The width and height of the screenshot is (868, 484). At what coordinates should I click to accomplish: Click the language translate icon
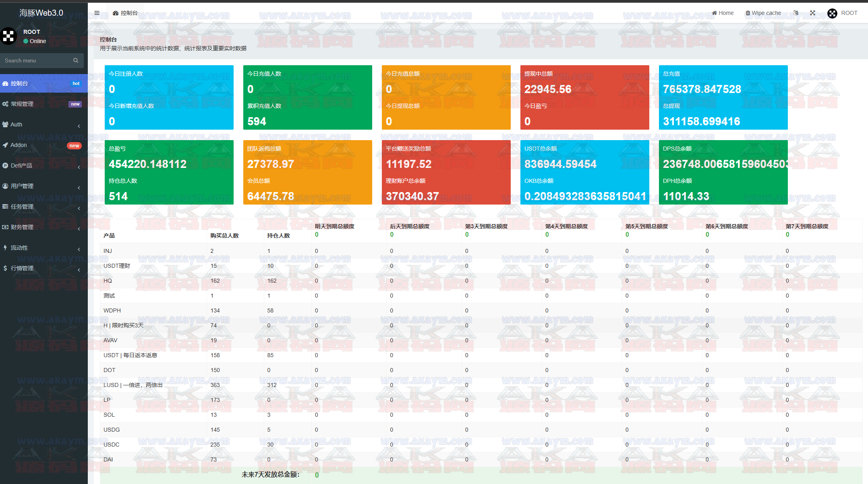click(x=796, y=13)
